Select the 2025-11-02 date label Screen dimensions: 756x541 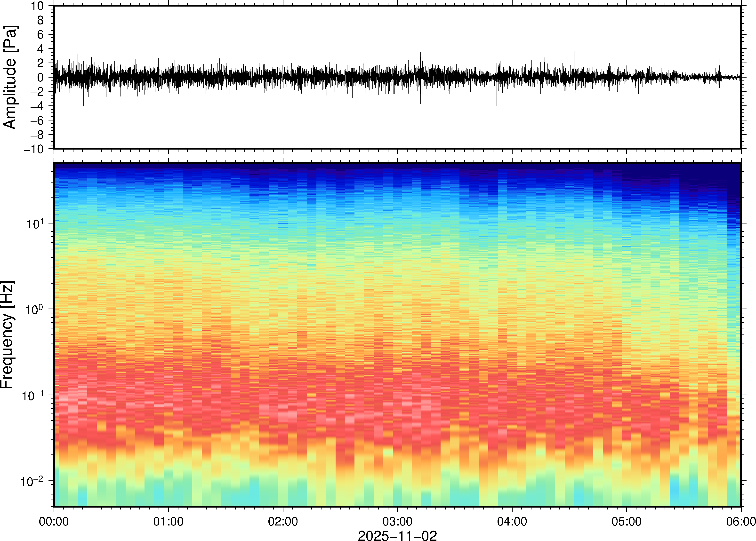(397, 535)
